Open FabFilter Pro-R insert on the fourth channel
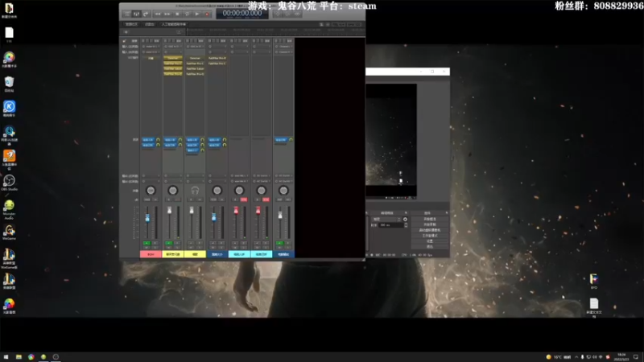 [217, 58]
